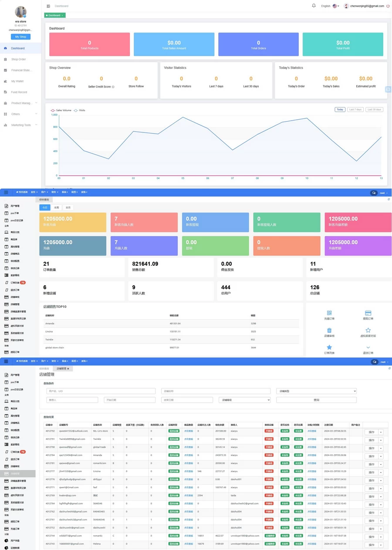This screenshot has height=550, width=392.
Task: Click the kvalen@qq.com account cell
Action: tap(68, 496)
